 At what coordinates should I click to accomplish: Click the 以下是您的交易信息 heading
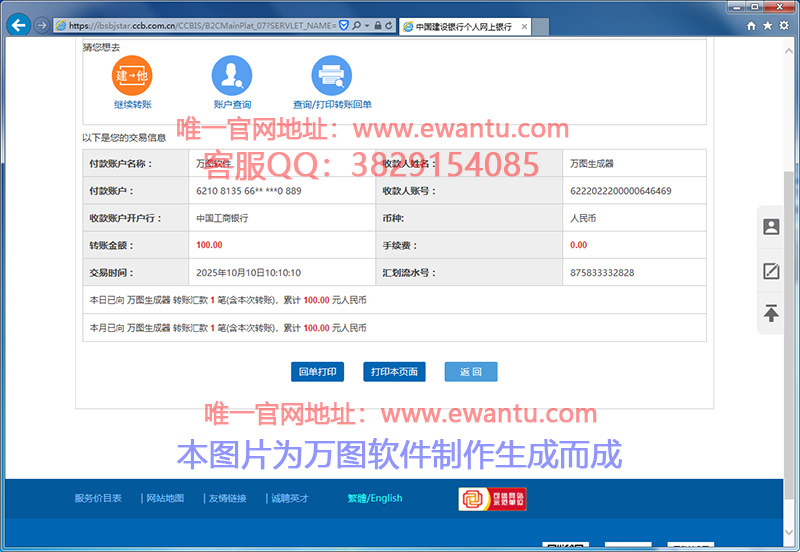pyautogui.click(x=124, y=138)
